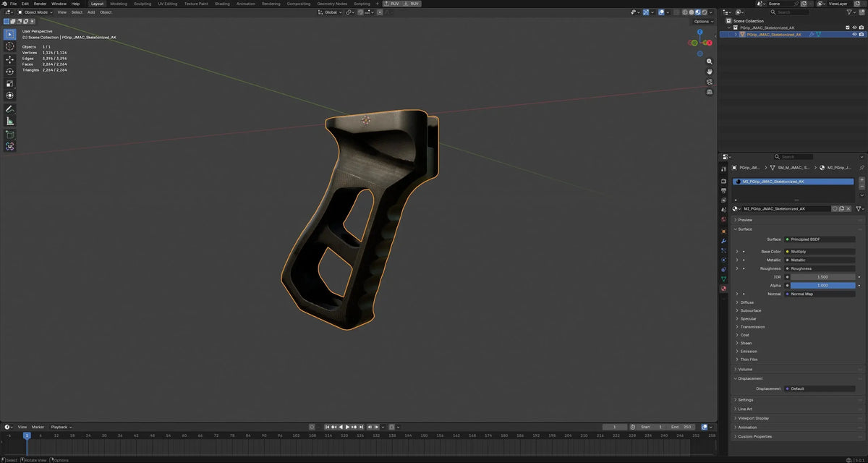Disable PGrip collection in renders camera icon
Screen dimensions: 868x463
[861, 27]
